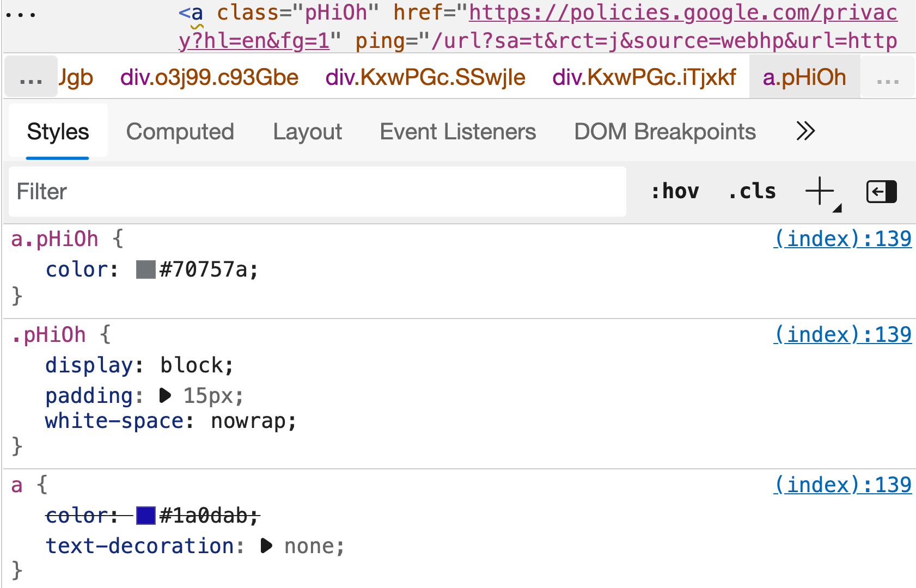Screen dimensions: 916x588
Task: Open hidden panels with the double-chevron
Action: pos(805,131)
